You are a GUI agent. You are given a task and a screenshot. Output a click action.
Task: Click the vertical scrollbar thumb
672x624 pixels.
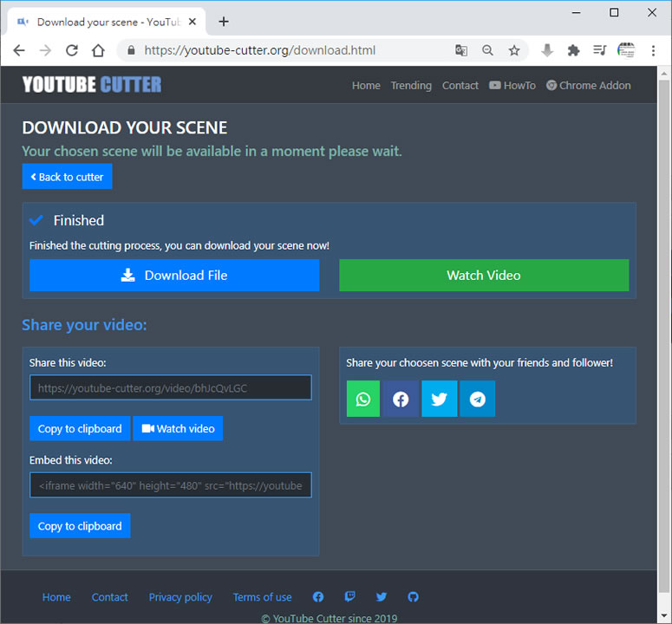point(664,335)
